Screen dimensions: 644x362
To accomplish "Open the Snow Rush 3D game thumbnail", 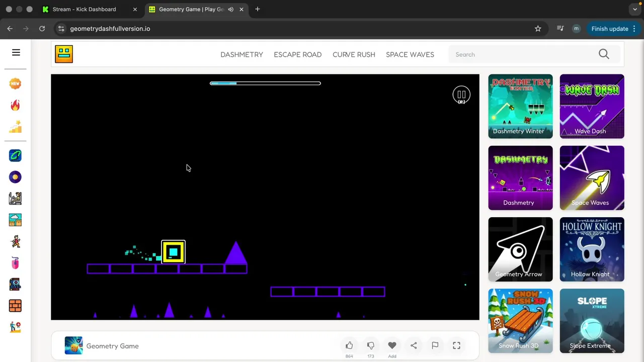I will tap(520, 320).
